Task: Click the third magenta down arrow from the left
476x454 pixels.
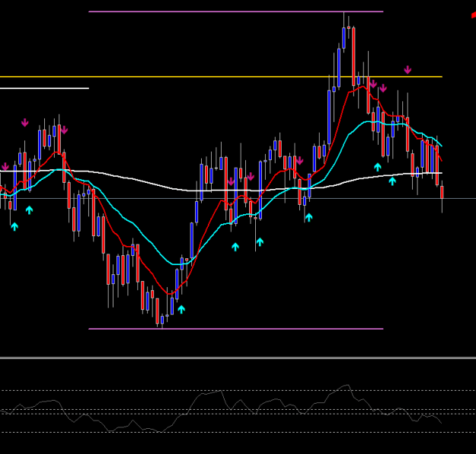Action: point(64,130)
